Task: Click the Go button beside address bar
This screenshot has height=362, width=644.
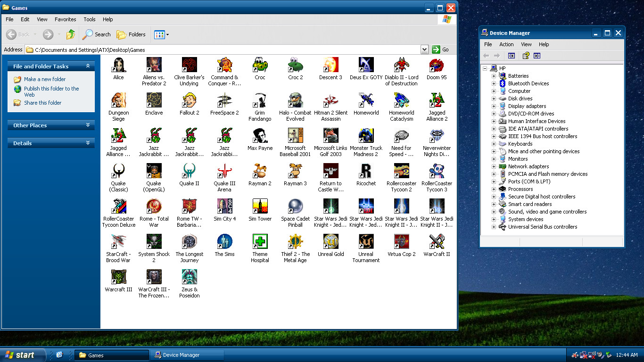Action: click(x=440, y=49)
